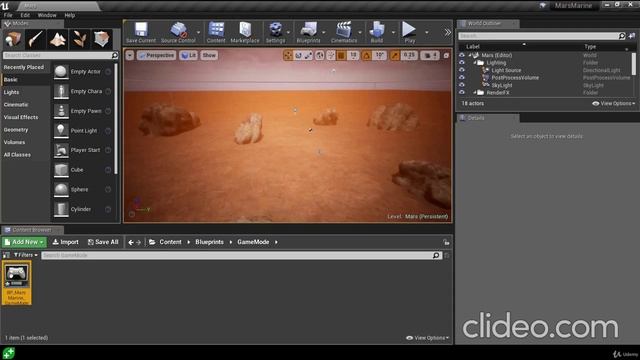This screenshot has width=640, height=360.
Task: Expand the toolbar overflow chevron
Action: (x=447, y=33)
